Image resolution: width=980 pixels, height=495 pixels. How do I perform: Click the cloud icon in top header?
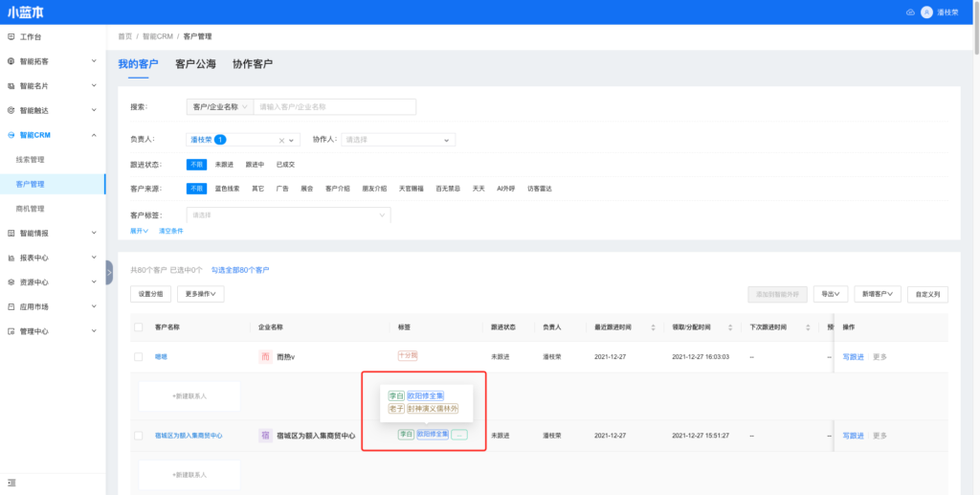[x=909, y=12]
